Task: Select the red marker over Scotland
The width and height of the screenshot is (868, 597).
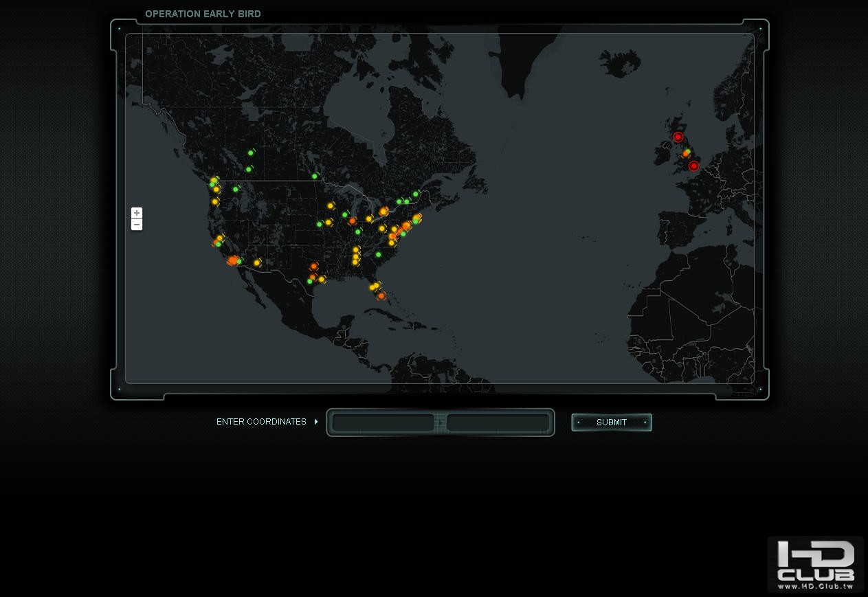Action: (x=678, y=137)
